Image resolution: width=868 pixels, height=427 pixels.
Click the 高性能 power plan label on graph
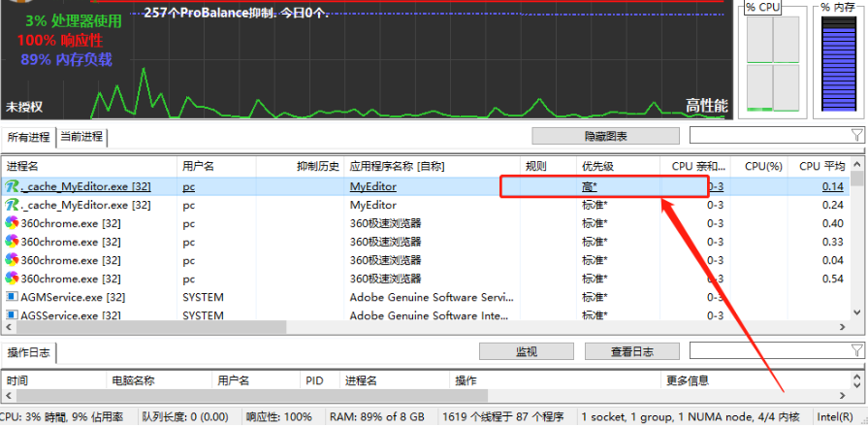706,105
